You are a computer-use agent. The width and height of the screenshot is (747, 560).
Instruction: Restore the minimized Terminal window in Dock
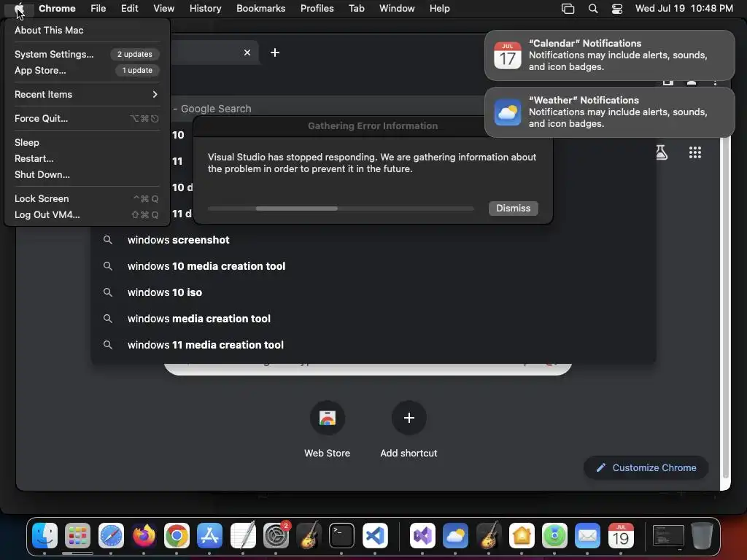668,536
